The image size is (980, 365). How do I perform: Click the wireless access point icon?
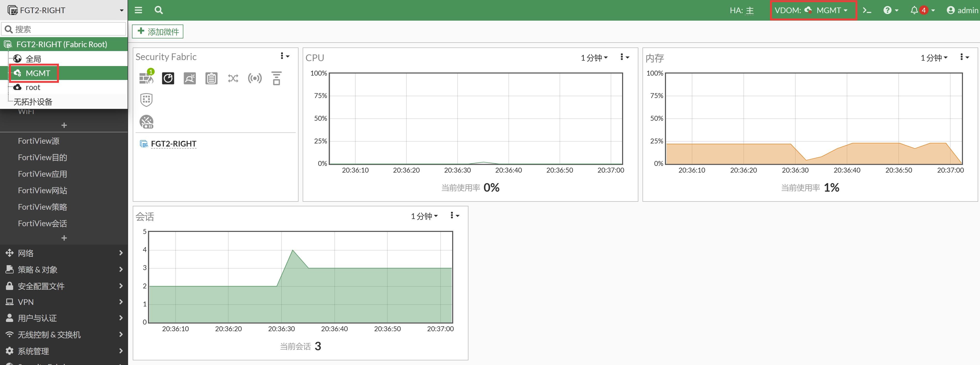255,78
